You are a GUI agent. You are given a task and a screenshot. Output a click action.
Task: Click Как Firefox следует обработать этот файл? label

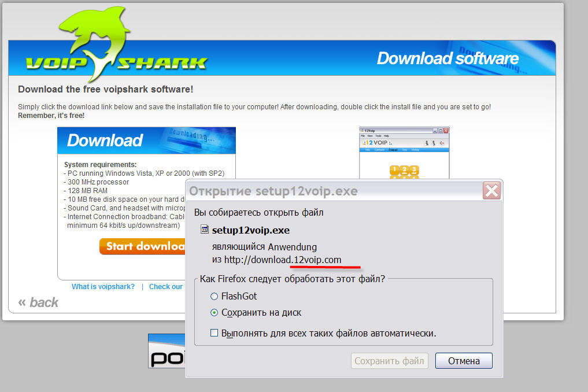293,279
